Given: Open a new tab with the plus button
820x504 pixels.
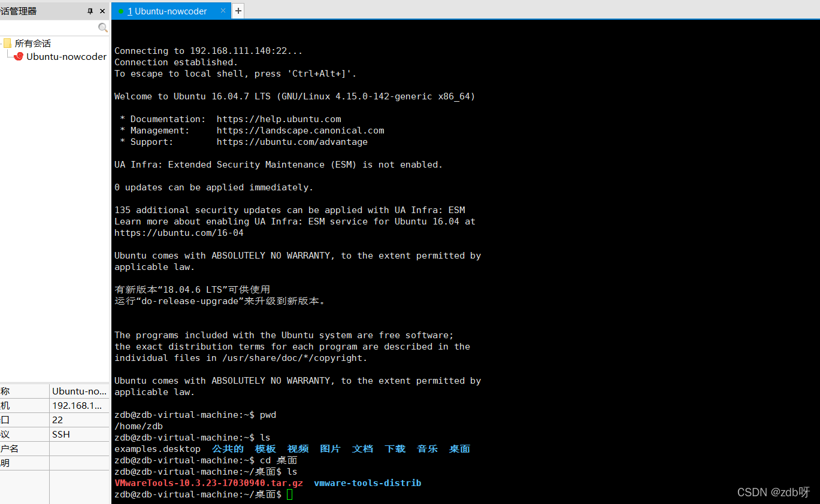Looking at the screenshot, I should tap(238, 11).
